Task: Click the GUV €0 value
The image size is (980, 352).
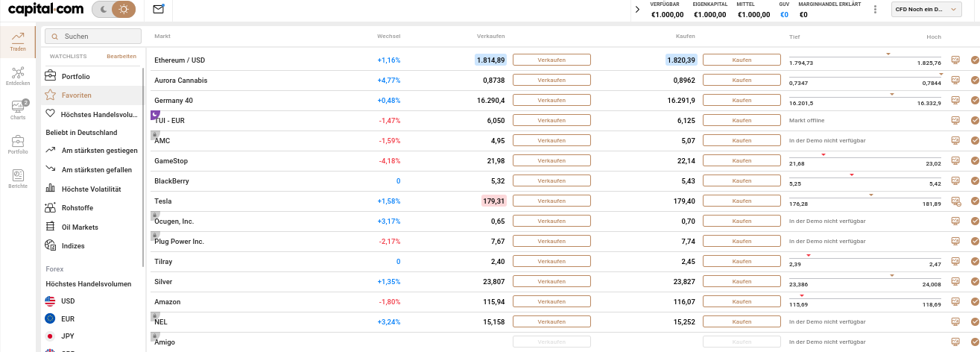Action: [784, 14]
